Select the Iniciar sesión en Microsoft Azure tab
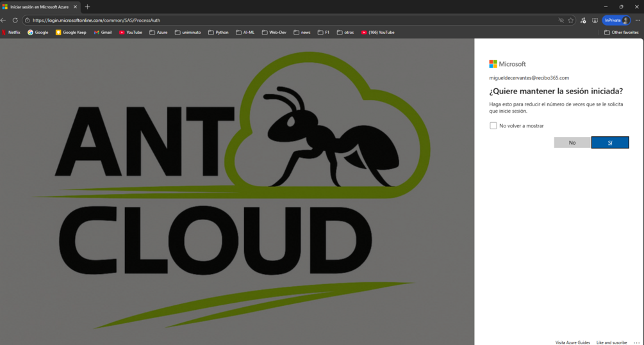 pos(40,7)
